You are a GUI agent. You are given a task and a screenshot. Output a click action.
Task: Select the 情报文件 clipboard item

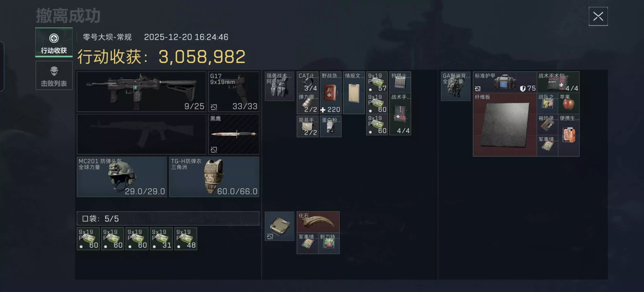(x=354, y=93)
